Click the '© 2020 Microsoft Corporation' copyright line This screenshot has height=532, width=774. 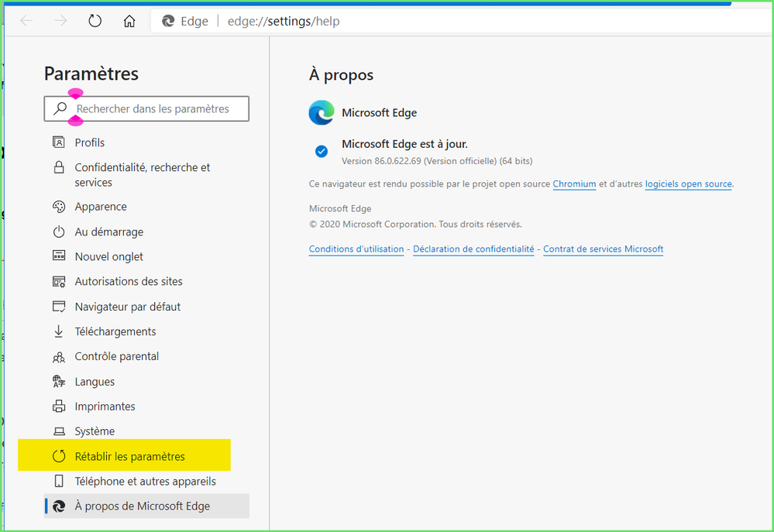coord(415,224)
